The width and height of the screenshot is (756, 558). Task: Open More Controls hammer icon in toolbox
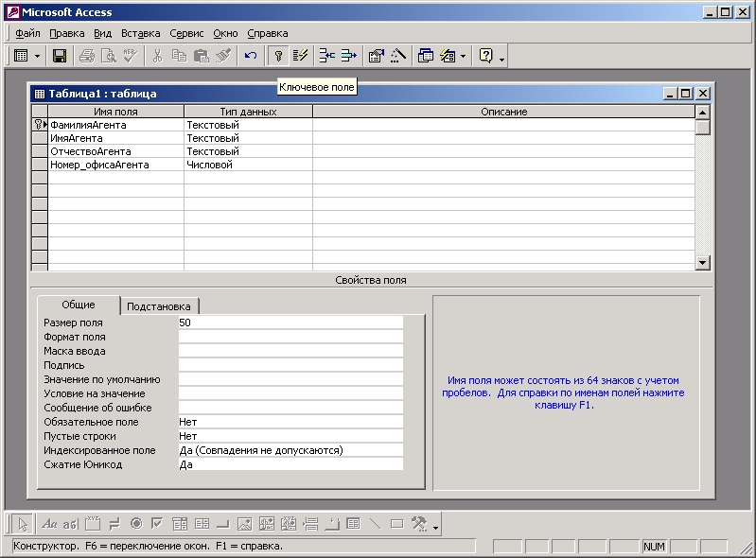419,524
